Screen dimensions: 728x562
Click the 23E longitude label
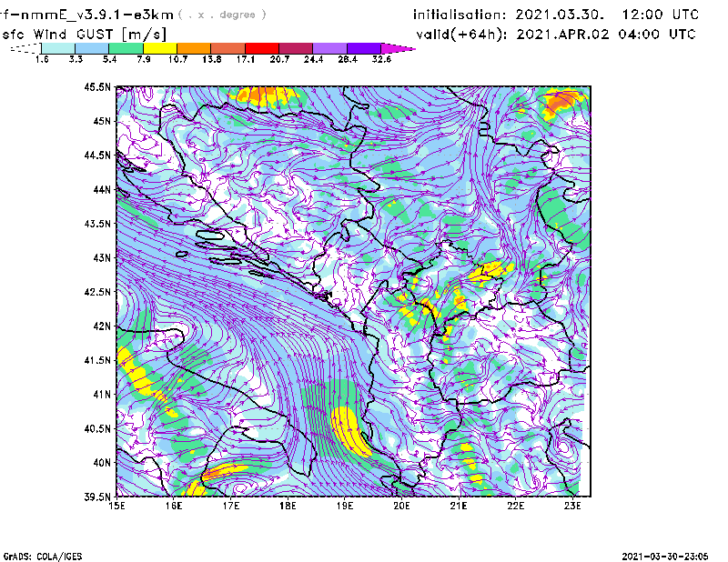tap(573, 506)
